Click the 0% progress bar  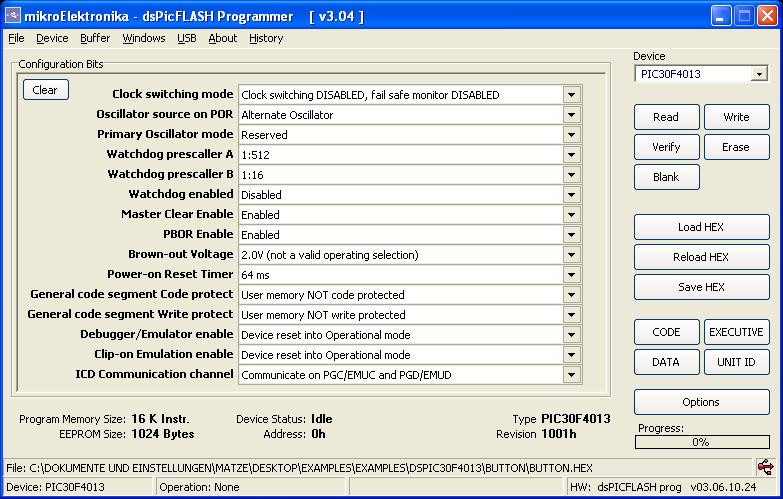(702, 442)
